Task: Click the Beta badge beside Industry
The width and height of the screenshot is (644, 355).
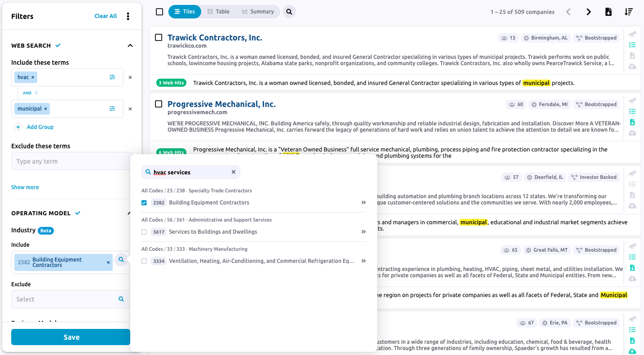Action: pyautogui.click(x=46, y=231)
